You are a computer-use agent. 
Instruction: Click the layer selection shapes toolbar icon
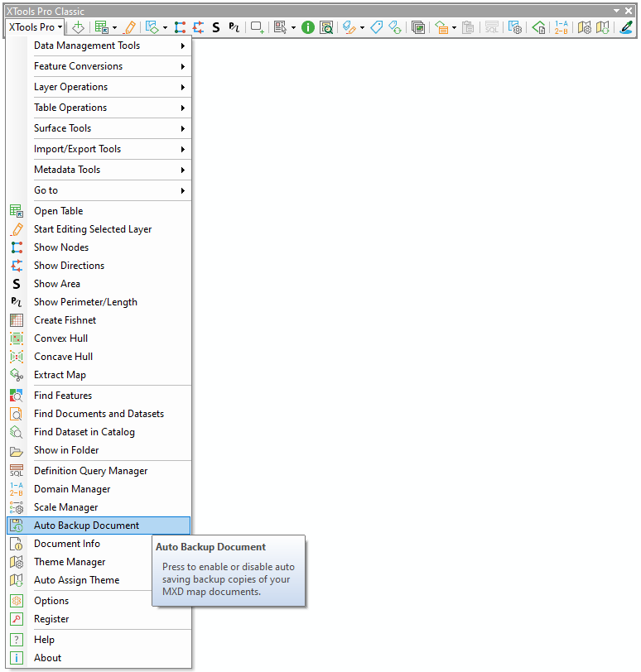point(152,27)
